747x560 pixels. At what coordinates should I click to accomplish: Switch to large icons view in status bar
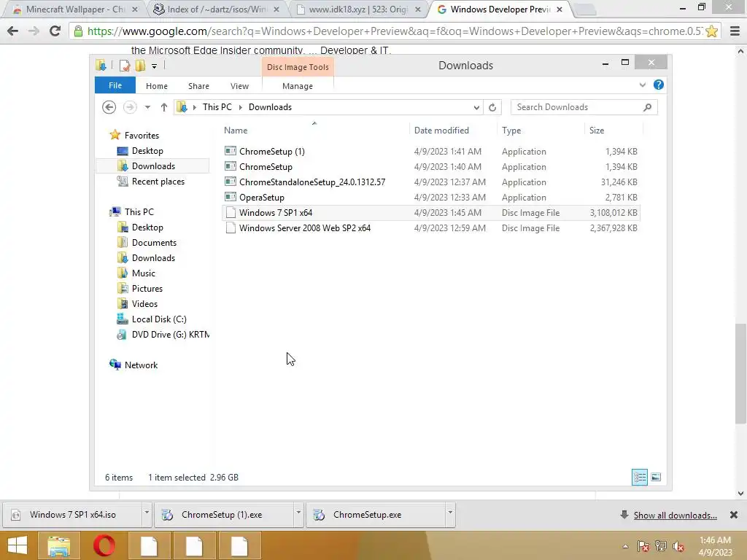click(656, 477)
